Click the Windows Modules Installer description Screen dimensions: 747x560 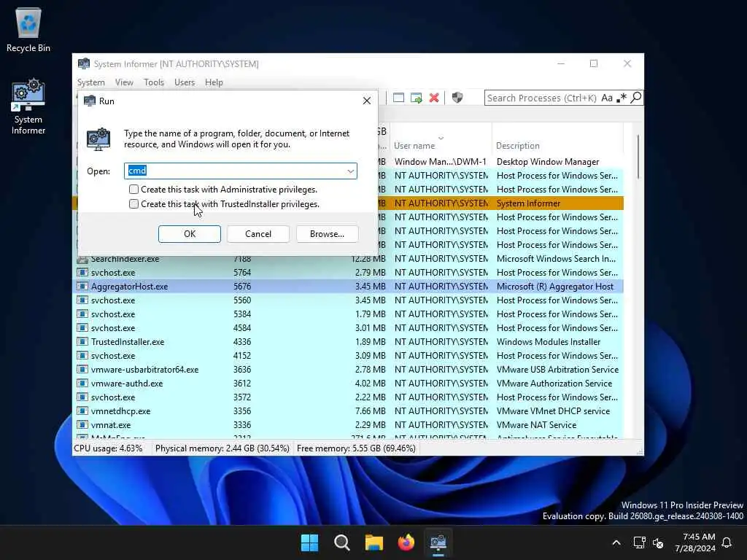(549, 342)
